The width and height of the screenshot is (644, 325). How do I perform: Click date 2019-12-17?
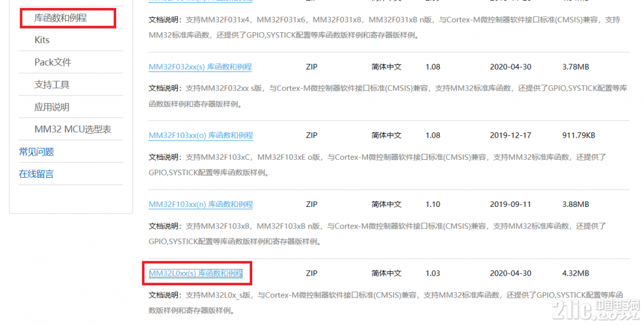click(510, 135)
